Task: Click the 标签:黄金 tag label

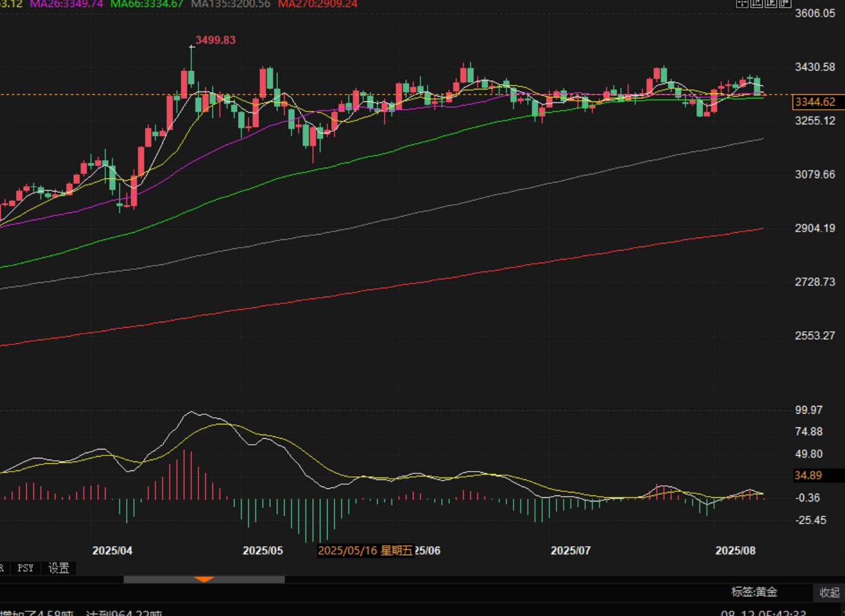Action: click(754, 592)
